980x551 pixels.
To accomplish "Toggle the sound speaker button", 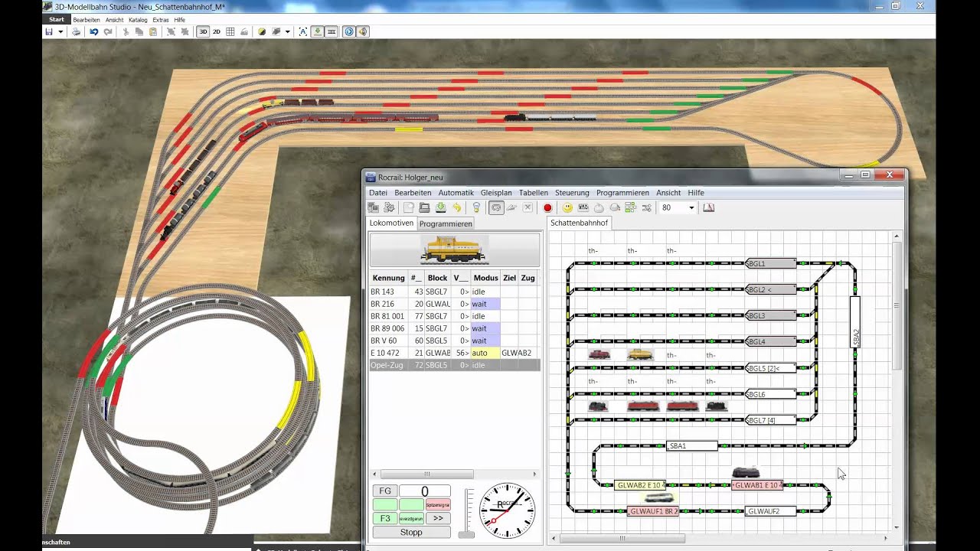I will pyautogui.click(x=363, y=32).
